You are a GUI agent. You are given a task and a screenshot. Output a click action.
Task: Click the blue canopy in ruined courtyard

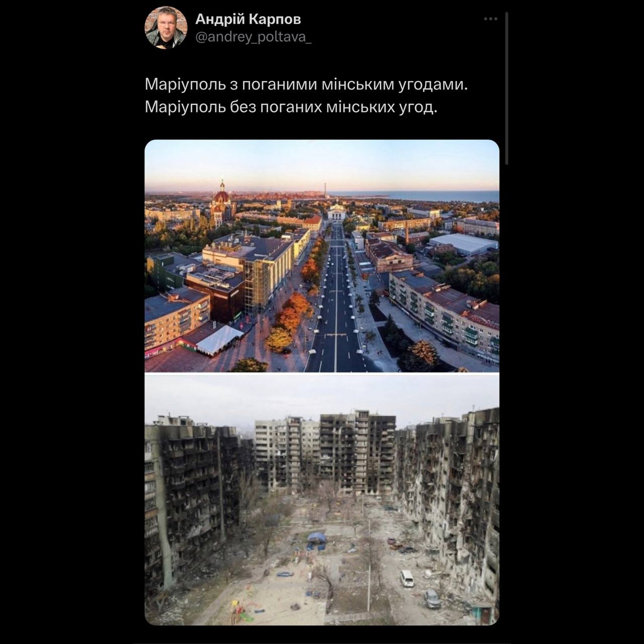coord(316,538)
